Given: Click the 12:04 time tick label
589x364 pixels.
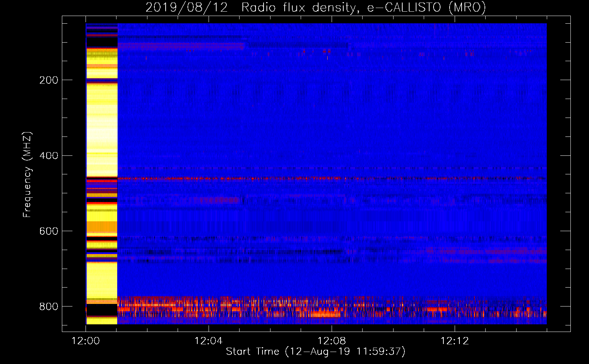Looking at the screenshot, I should click(x=209, y=341).
